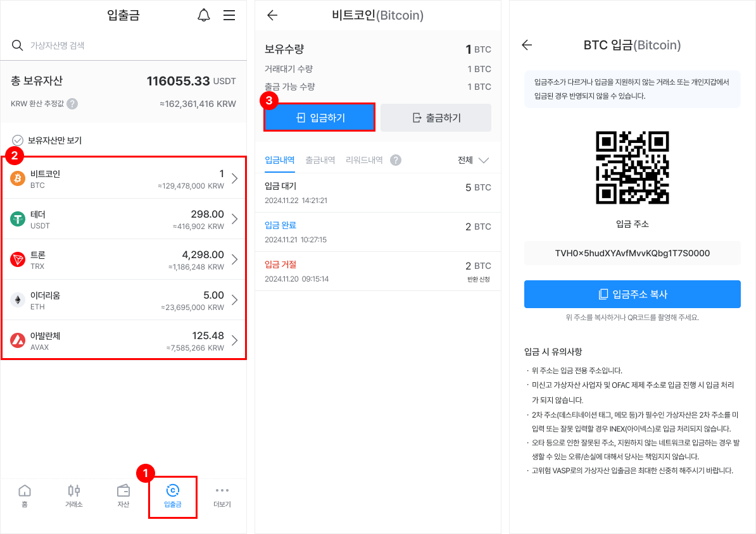The image size is (756, 534).
Task: Click the 거래대기 수량 label
Action: pos(289,69)
